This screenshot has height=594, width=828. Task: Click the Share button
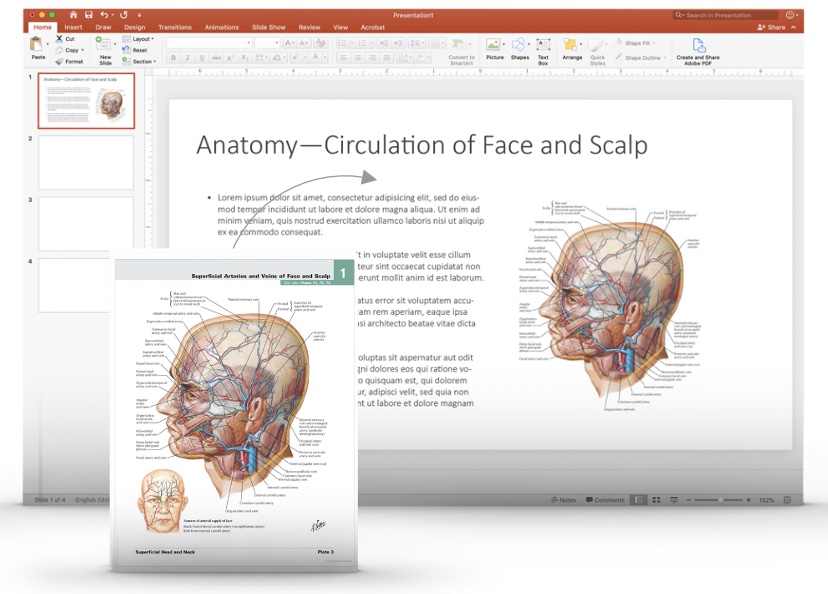[x=771, y=27]
